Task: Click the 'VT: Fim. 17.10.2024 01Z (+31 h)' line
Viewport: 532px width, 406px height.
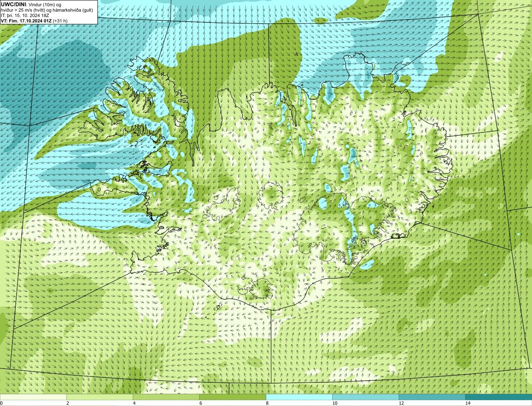Action: (x=34, y=20)
